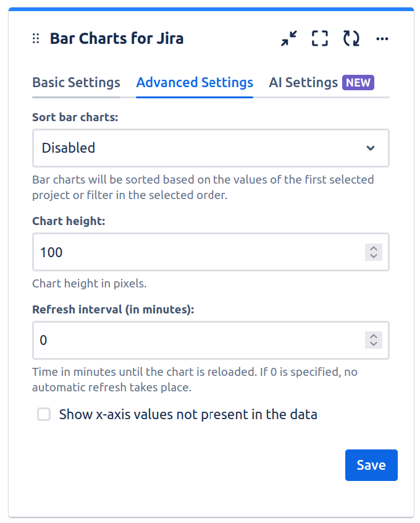Expand gadget to full screen
Screen dimensions: 420x523
pos(319,39)
